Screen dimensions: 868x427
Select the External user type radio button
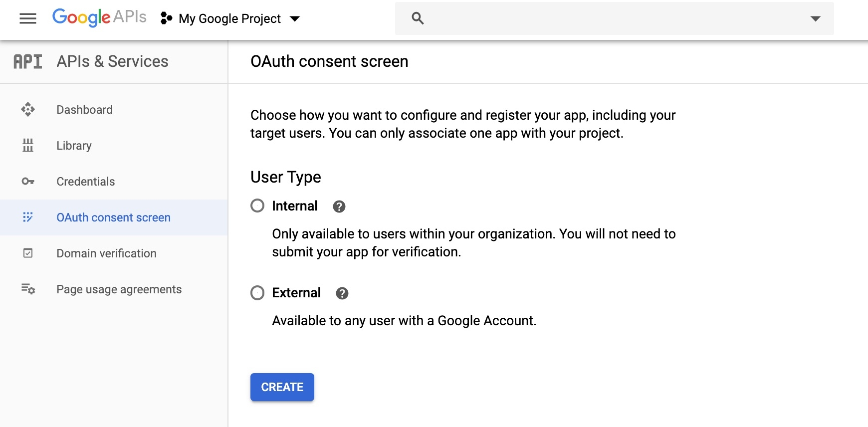click(257, 293)
